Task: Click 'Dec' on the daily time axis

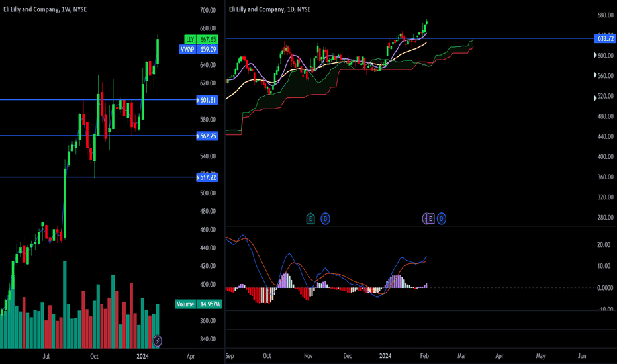Action: (x=348, y=356)
